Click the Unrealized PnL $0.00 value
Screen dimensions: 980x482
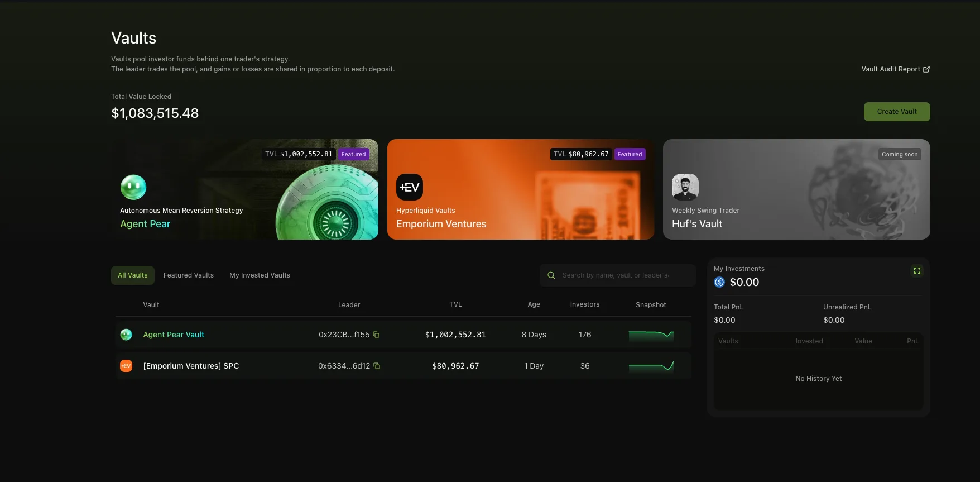tap(834, 320)
